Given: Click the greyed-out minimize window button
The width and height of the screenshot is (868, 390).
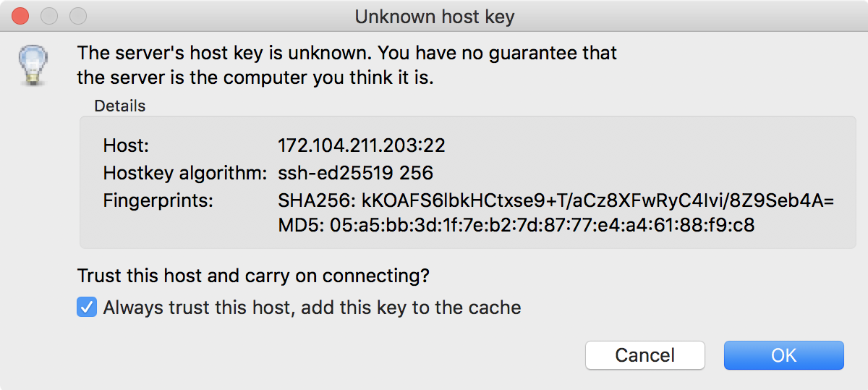Looking at the screenshot, I should click(x=49, y=16).
